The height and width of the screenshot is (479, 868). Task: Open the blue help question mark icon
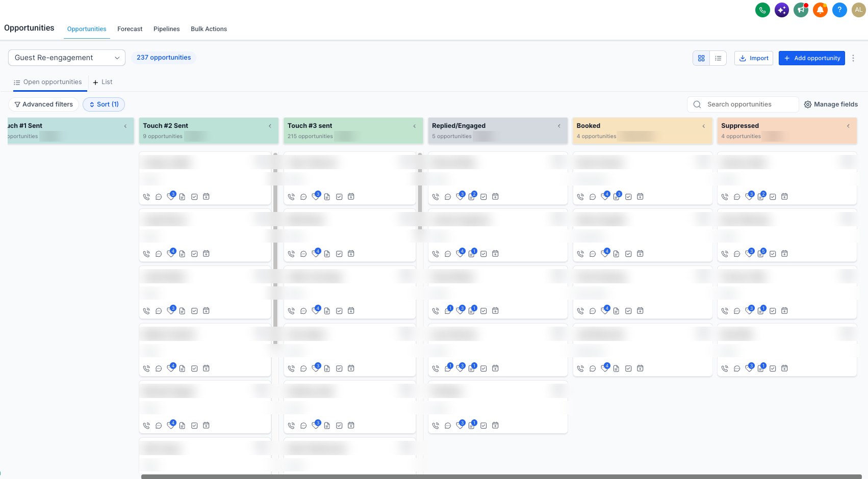(839, 10)
